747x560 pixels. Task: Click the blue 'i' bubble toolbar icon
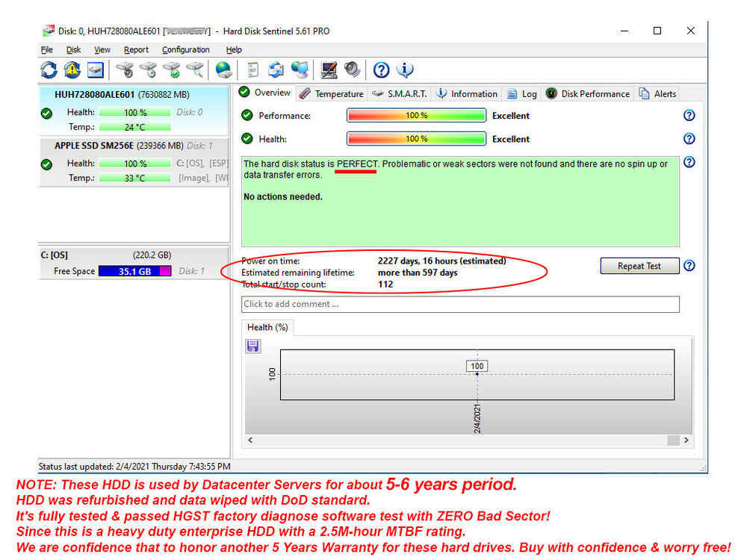405,70
